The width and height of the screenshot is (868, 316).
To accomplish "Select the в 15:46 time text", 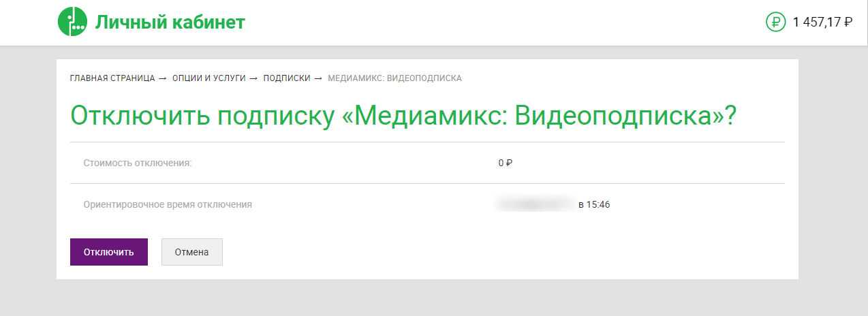I will point(593,204).
